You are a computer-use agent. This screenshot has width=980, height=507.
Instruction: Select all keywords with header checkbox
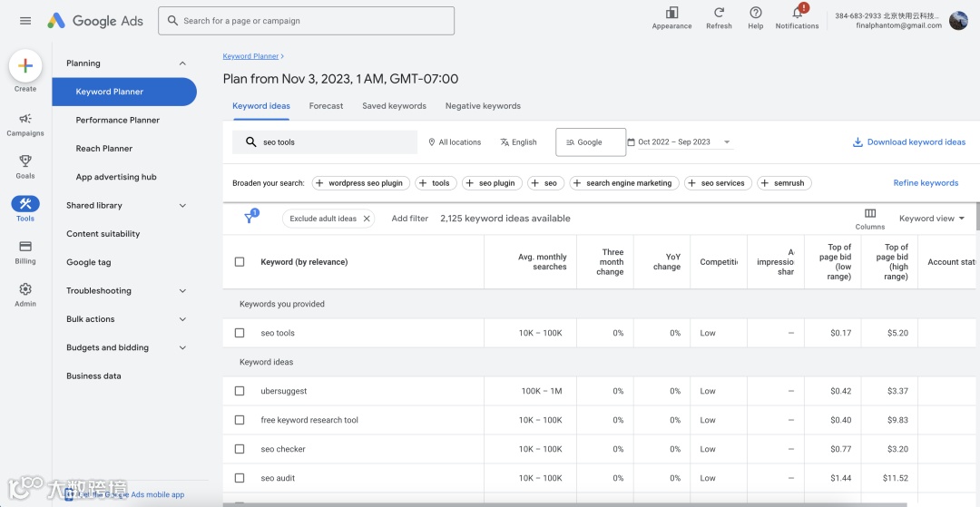[240, 262]
